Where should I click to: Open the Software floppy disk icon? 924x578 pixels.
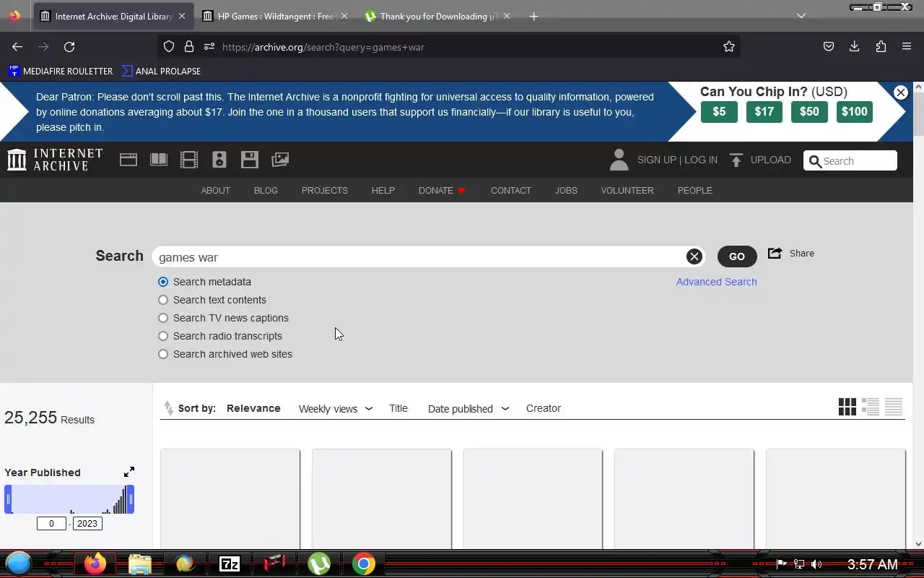[x=250, y=160]
